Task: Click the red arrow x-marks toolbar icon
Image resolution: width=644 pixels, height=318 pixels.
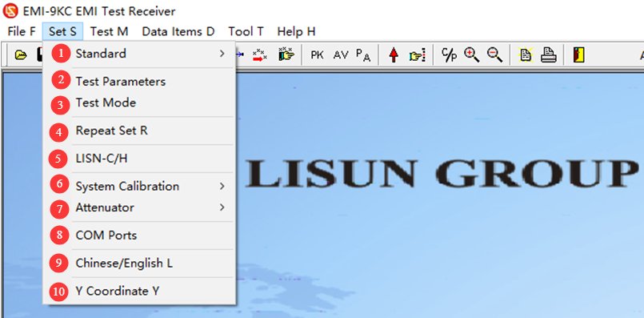Action: (x=259, y=54)
